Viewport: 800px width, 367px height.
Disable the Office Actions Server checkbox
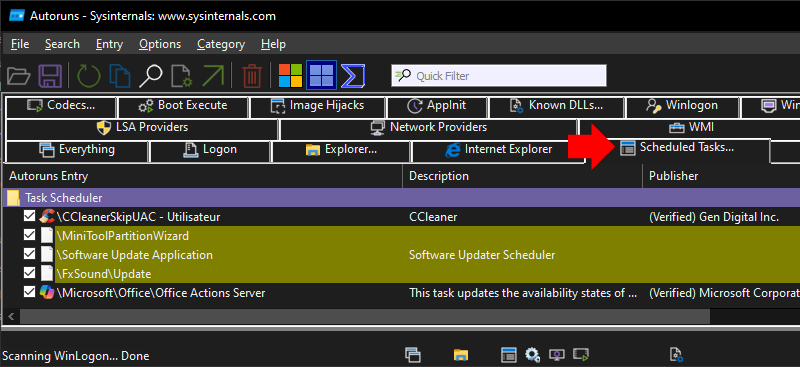pyautogui.click(x=30, y=293)
